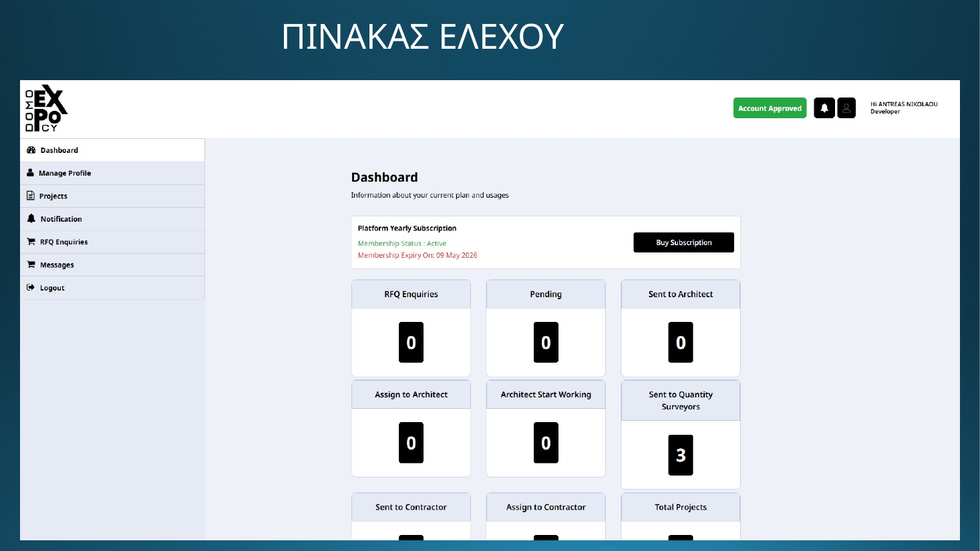Image resolution: width=980 pixels, height=551 pixels.
Task: Go to Manage Profile in sidebar
Action: (x=112, y=173)
